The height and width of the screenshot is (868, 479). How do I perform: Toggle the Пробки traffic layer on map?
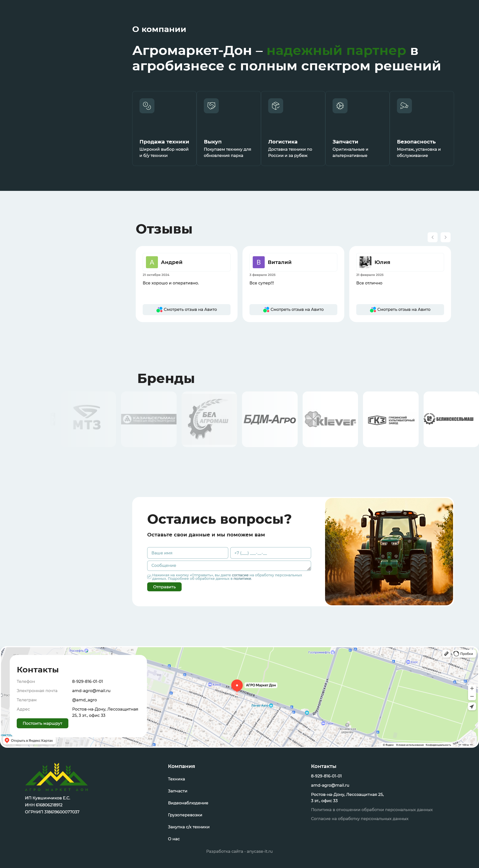(463, 654)
